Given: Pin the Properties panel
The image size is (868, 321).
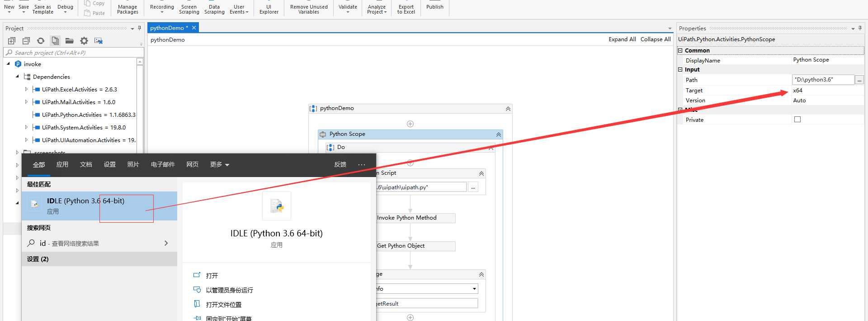Looking at the screenshot, I should pos(860,28).
